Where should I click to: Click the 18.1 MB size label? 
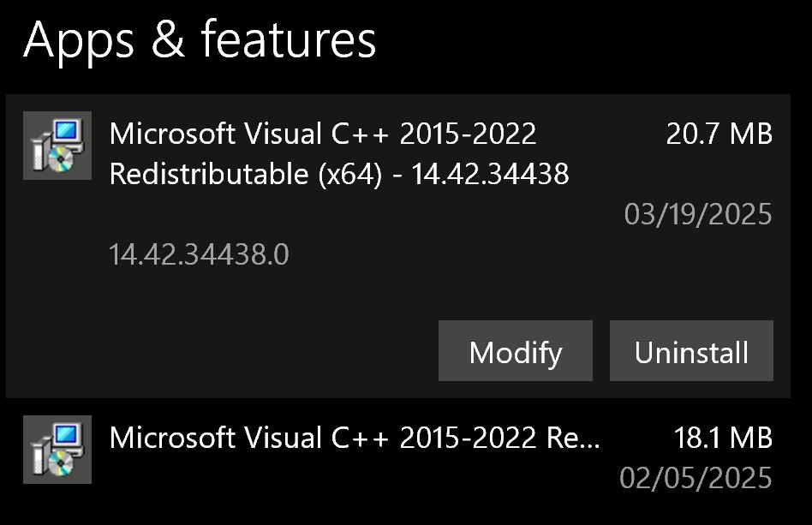pyautogui.click(x=723, y=438)
